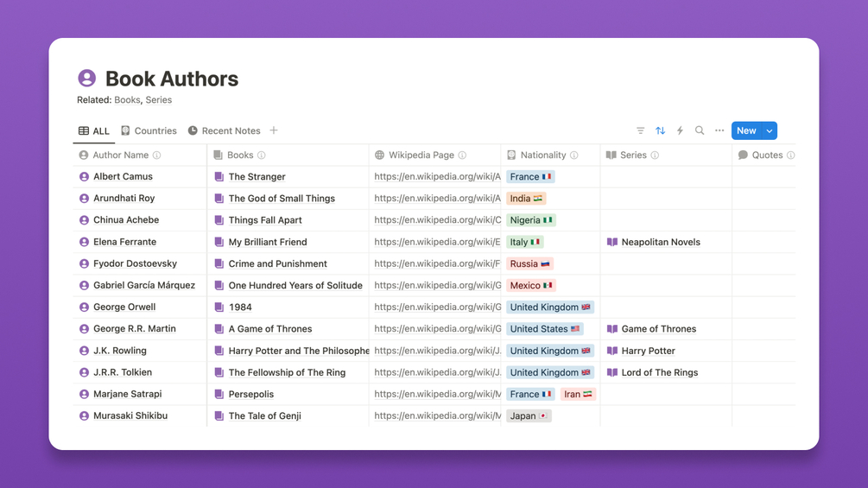
Task: Open the Quotes column header
Action: click(766, 155)
